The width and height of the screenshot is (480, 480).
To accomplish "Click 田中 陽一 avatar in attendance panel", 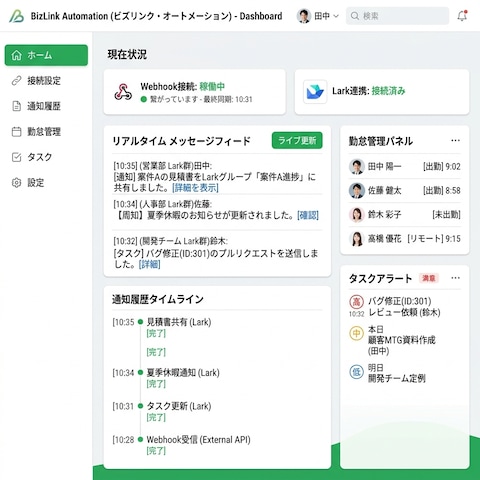I will pos(357,167).
